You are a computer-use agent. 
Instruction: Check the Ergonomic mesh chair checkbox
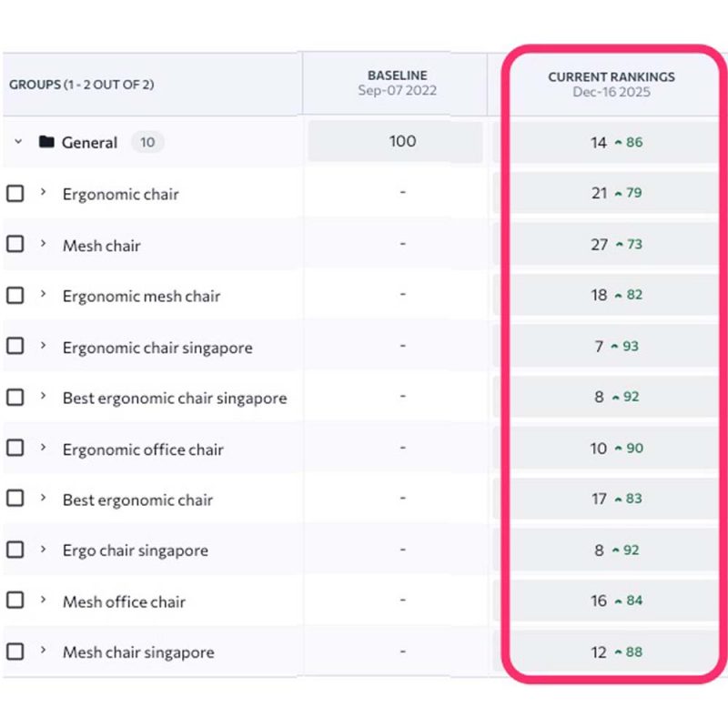[x=15, y=296]
